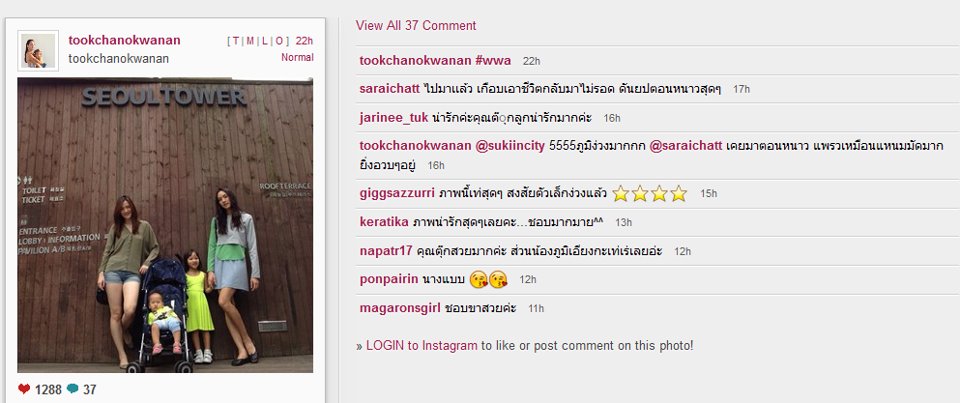Viewport: 960px width, 403px height.
Task: Visit keratika commenter profile
Action: point(384,222)
